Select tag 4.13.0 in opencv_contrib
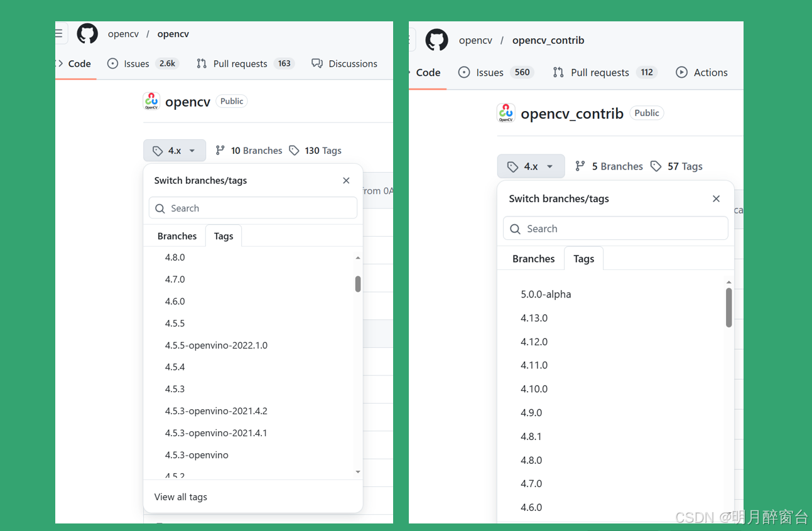 click(x=534, y=318)
